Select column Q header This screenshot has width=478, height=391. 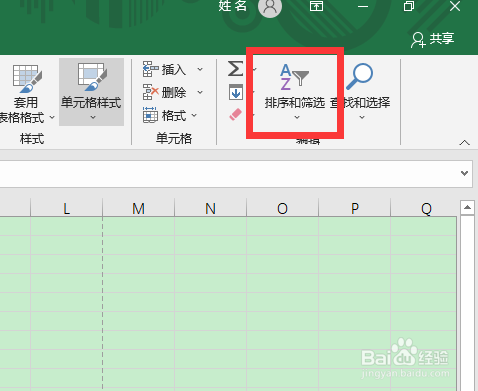point(424,208)
